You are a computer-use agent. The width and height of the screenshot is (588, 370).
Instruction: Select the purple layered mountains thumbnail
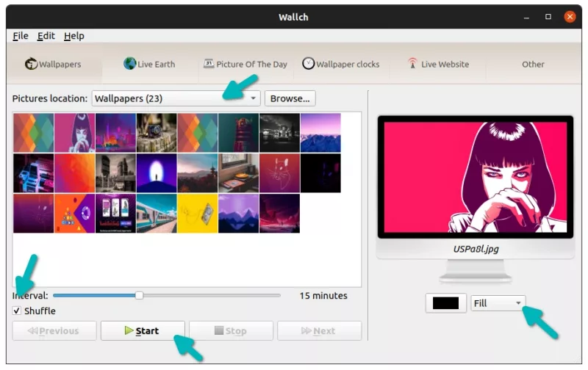point(238,214)
